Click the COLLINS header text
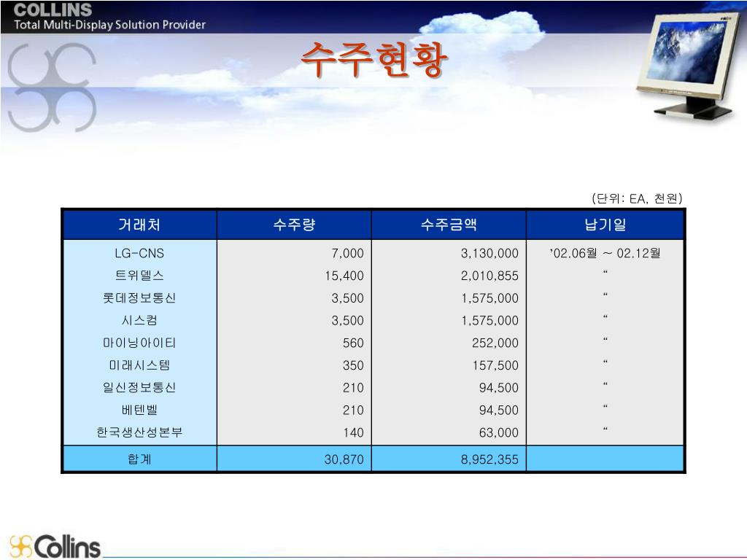Viewport: 747px width, 560px height. point(53,9)
